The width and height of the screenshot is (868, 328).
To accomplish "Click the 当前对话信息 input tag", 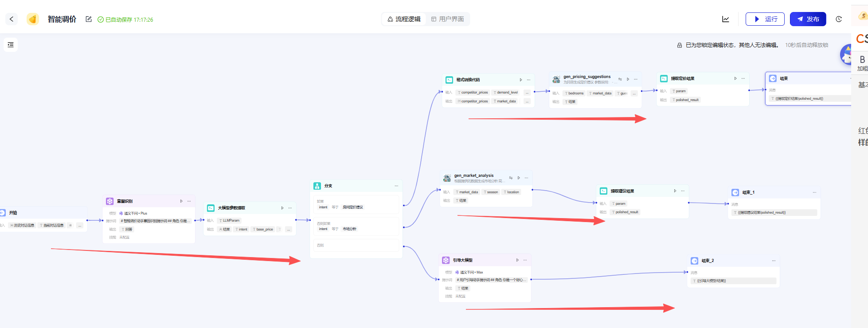I will point(51,226).
